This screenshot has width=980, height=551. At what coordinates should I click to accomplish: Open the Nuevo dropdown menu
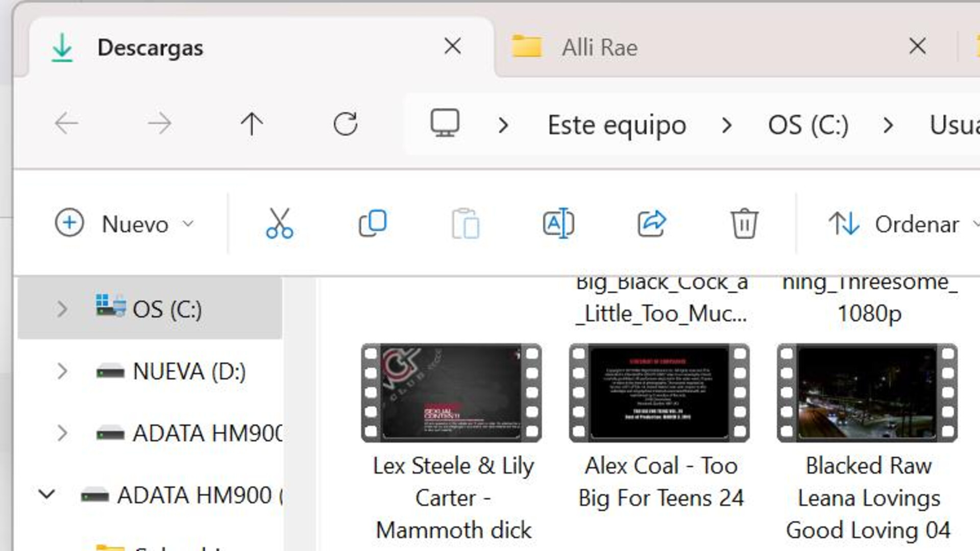click(125, 223)
